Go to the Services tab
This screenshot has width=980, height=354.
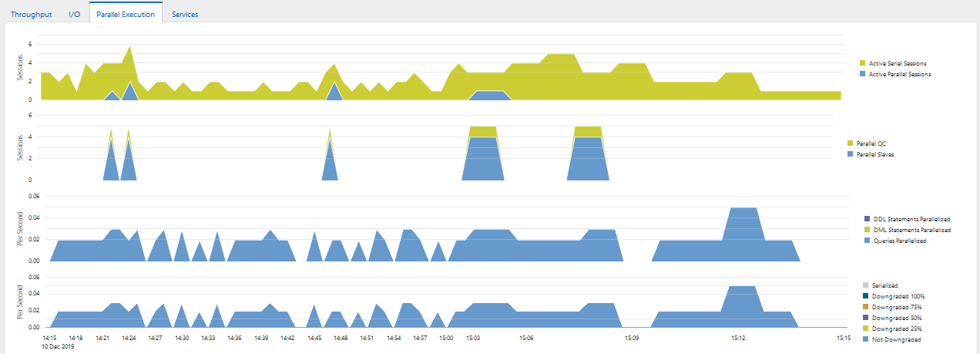(185, 14)
